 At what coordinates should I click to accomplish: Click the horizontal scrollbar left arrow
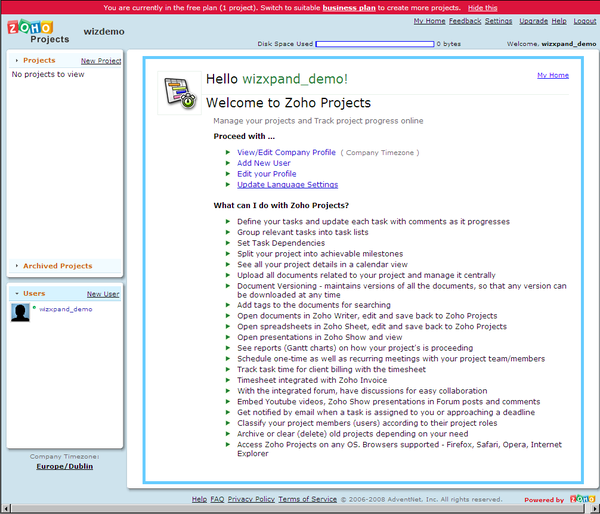coord(6,509)
